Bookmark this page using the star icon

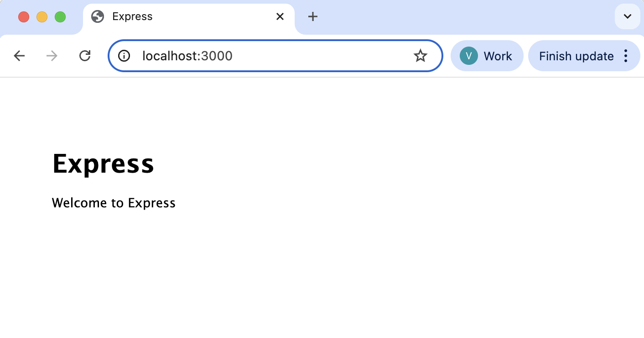point(420,56)
